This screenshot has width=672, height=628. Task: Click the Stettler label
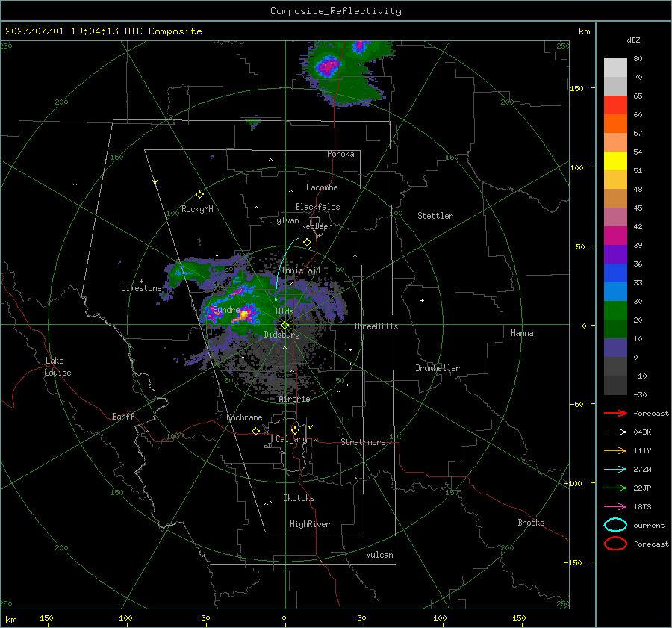[435, 216]
